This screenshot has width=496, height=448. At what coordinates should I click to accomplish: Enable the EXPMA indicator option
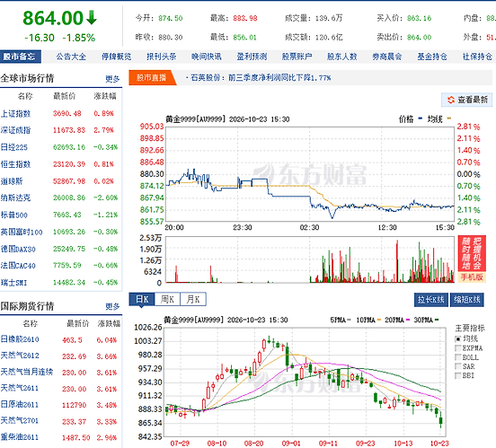click(x=457, y=348)
